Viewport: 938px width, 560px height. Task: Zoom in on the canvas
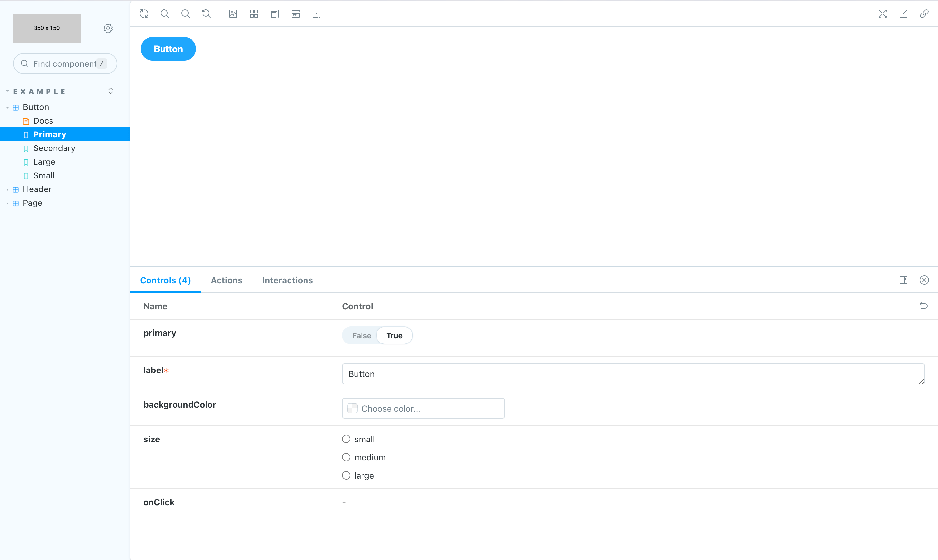[164, 14]
